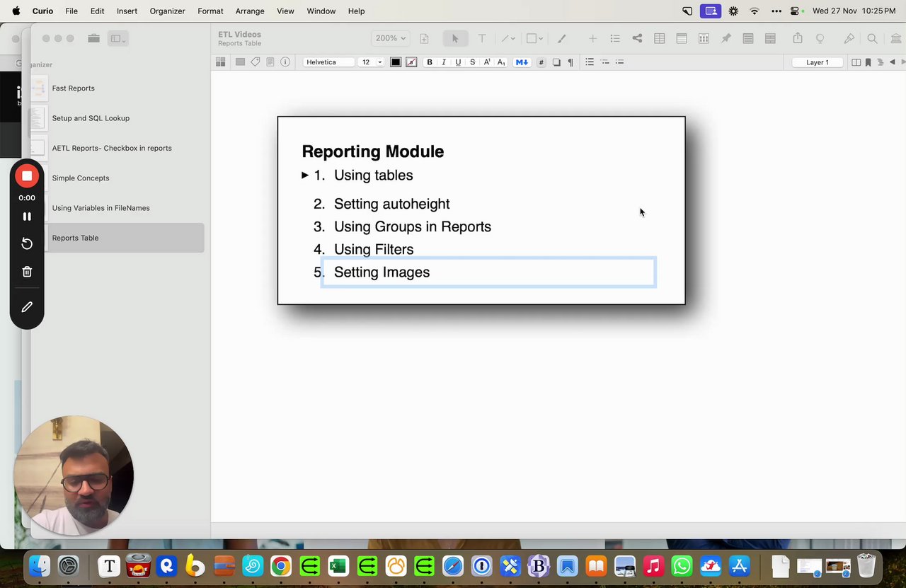
Task: Toggle italic formatting
Action: click(x=444, y=62)
